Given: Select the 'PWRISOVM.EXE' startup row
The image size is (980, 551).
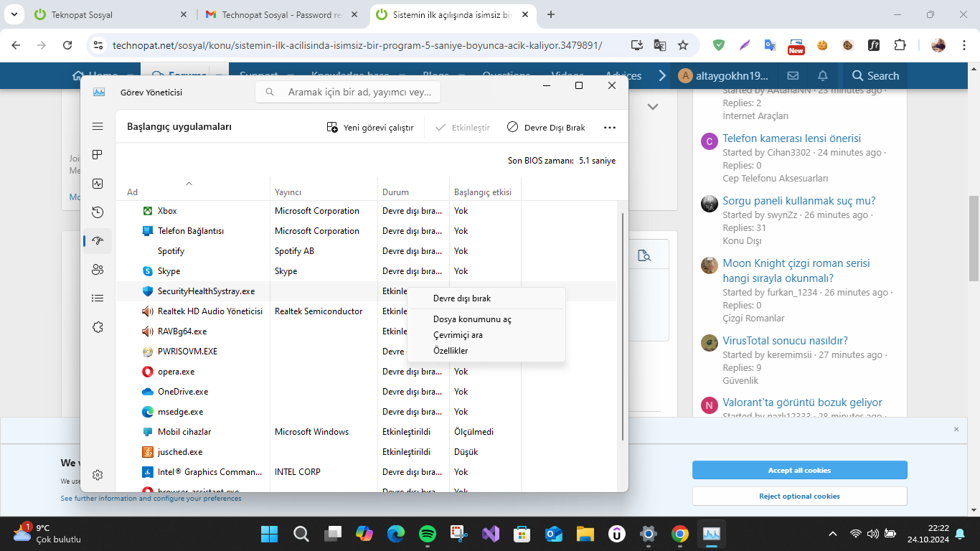Looking at the screenshot, I should click(x=366, y=352).
